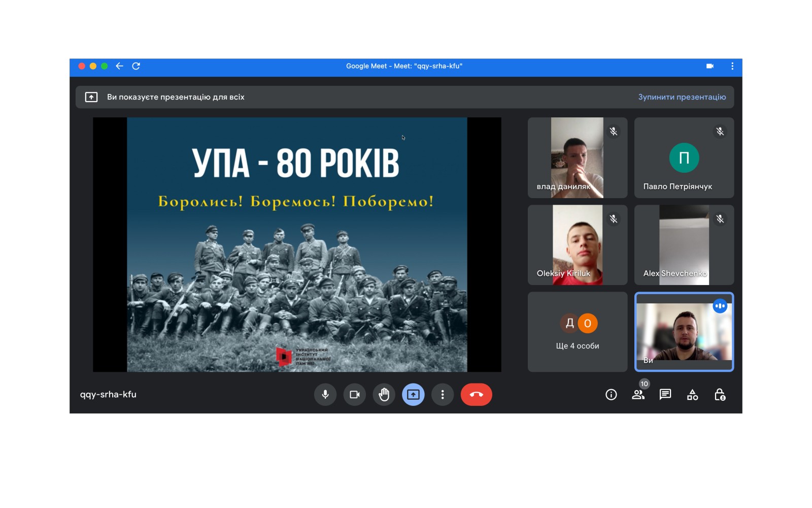Select Oleksiy Kiriluk's video tile
Screen dimensions: 812x508
pos(578,245)
